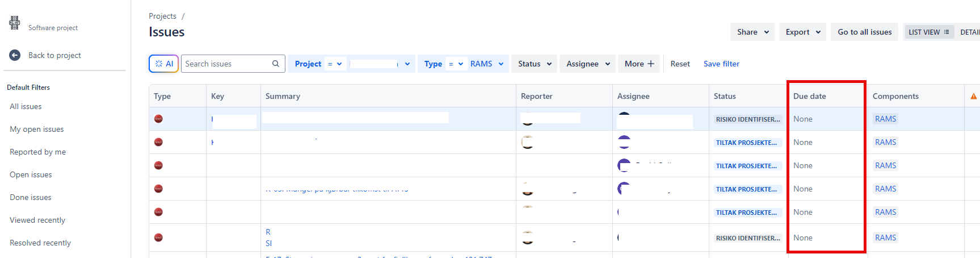Click RISIKO IDENTIFISER status in last row
The width and height of the screenshot is (980, 258).
[748, 238]
